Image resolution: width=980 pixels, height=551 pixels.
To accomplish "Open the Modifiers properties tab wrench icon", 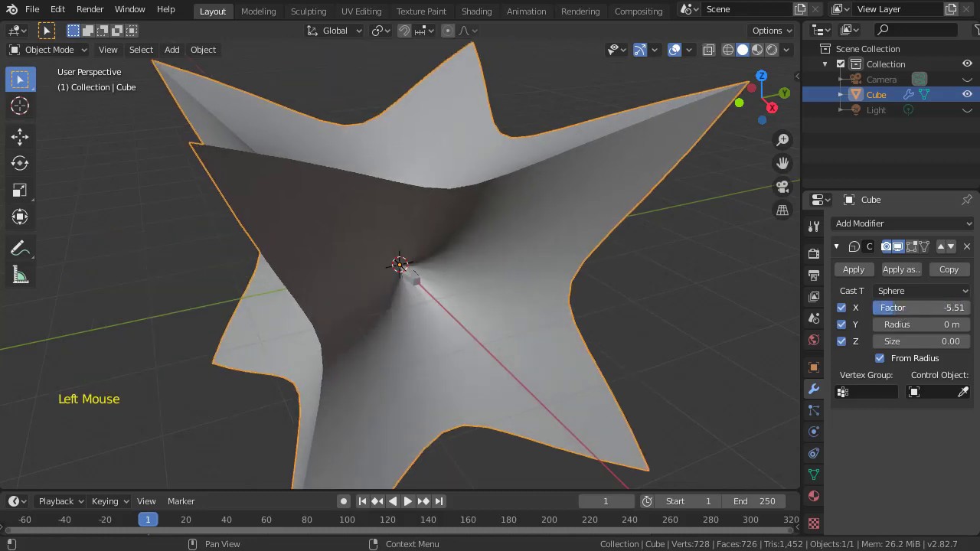I will (x=814, y=389).
